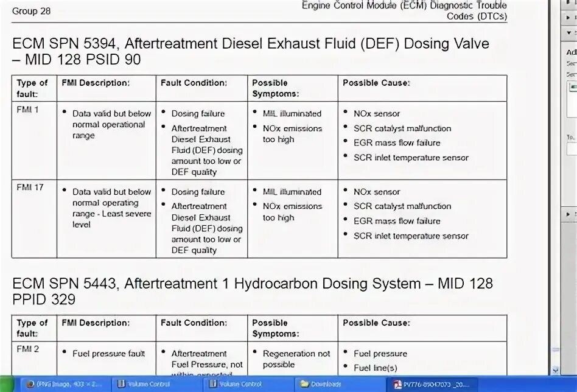Viewport: 577px width, 392px height.
Task: Click 'Aftertreatment Diesel Exhaust Fluid' condition in FMI 1 row
Action: click(x=207, y=150)
